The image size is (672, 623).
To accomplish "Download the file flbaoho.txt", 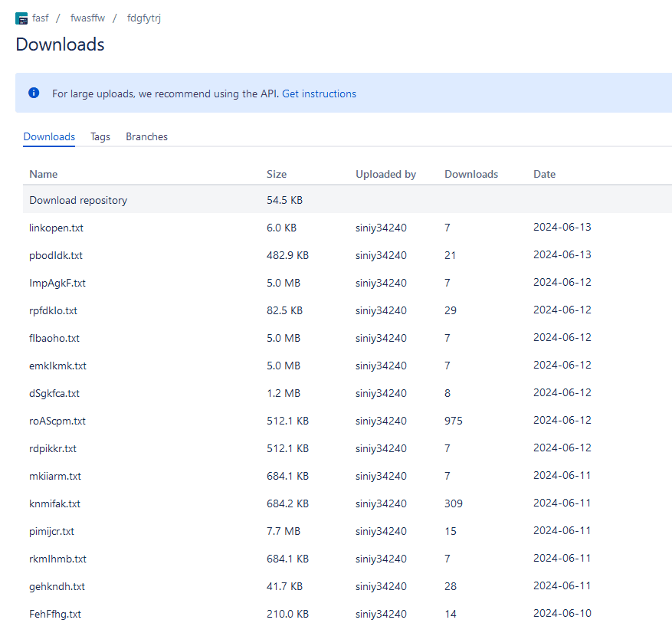I will (54, 338).
